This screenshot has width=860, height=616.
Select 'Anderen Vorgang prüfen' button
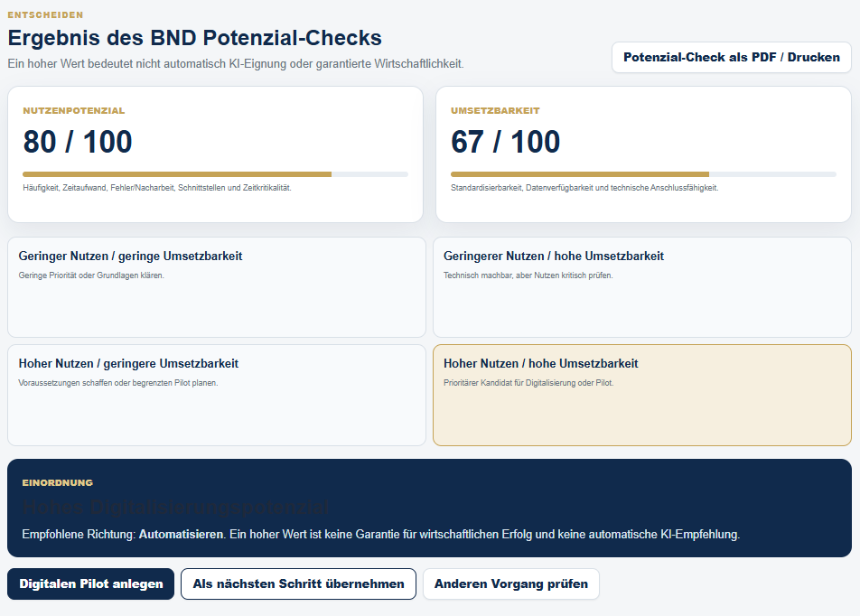[510, 583]
